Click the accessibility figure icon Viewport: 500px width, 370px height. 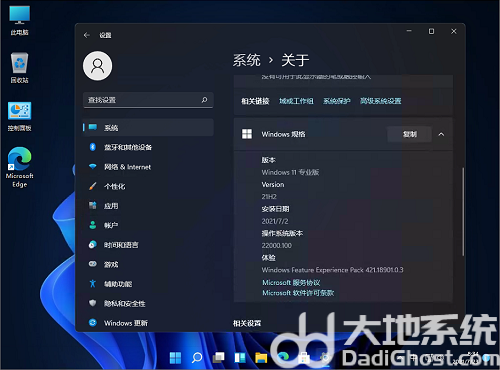point(93,283)
